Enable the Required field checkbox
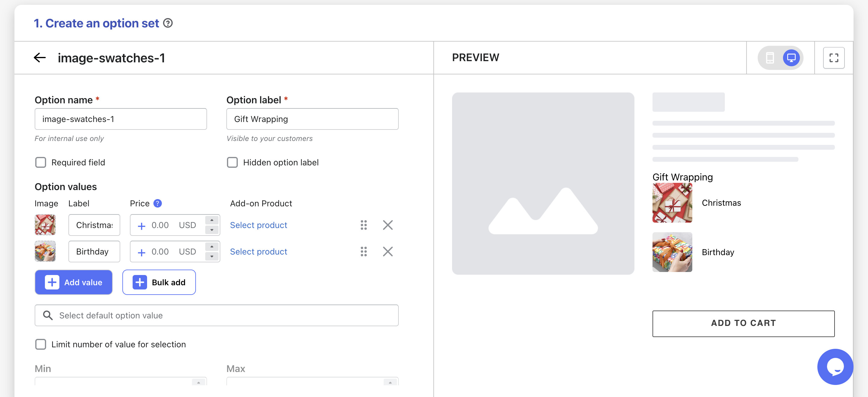The image size is (868, 397). (x=41, y=162)
